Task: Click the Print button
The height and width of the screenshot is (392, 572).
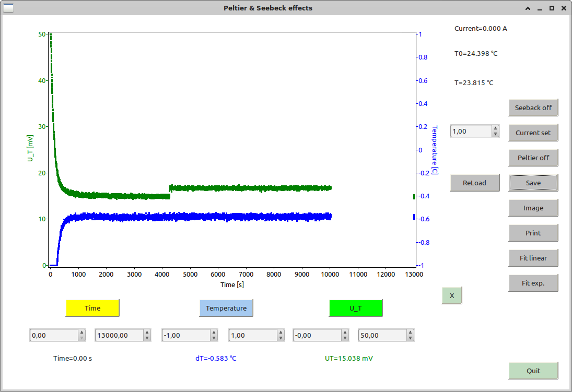Action: pyautogui.click(x=533, y=233)
